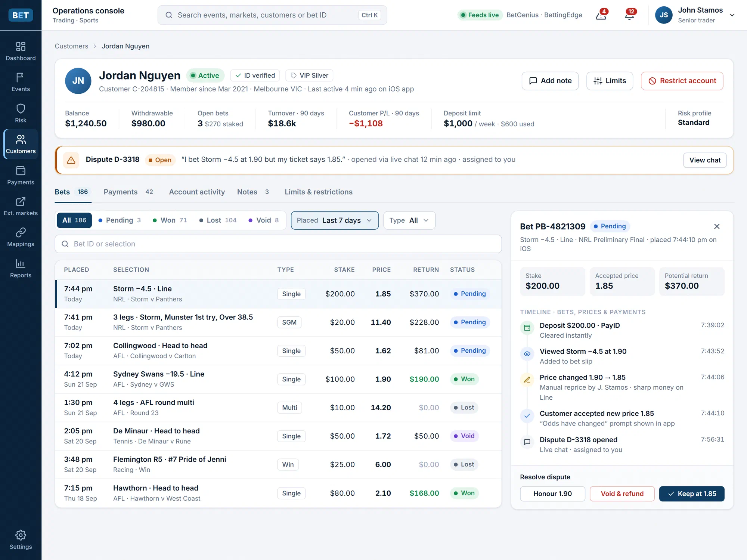
Task: Switch to Account activity tab
Action: click(x=197, y=192)
